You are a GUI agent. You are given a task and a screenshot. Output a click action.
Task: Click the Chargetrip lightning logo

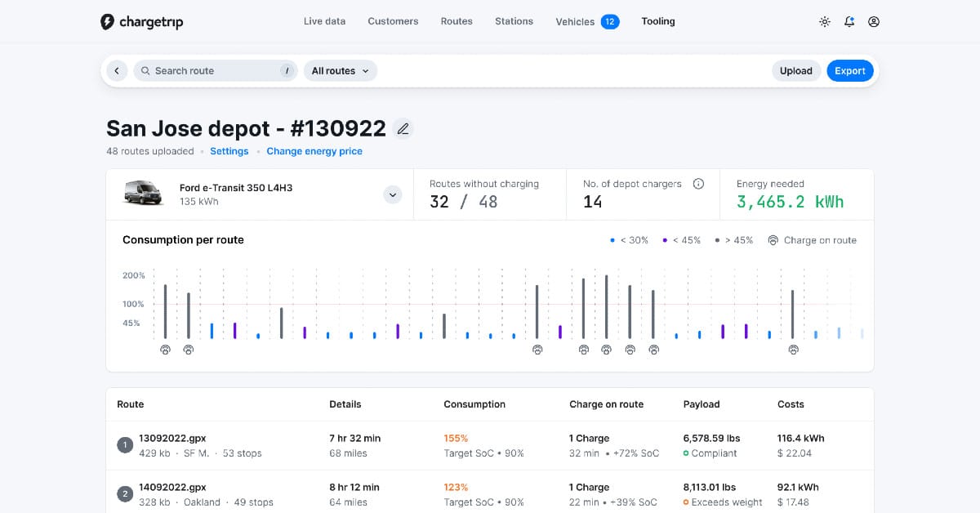[x=107, y=22]
